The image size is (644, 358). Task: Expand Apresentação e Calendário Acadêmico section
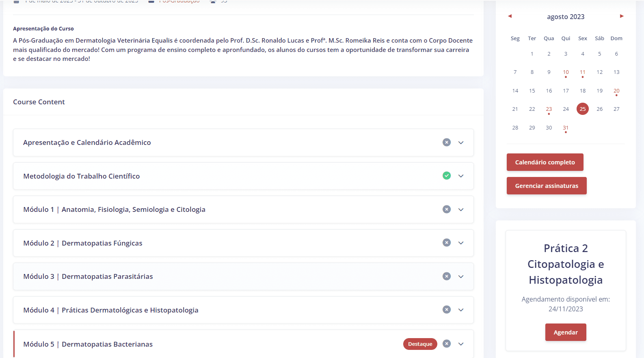(461, 142)
